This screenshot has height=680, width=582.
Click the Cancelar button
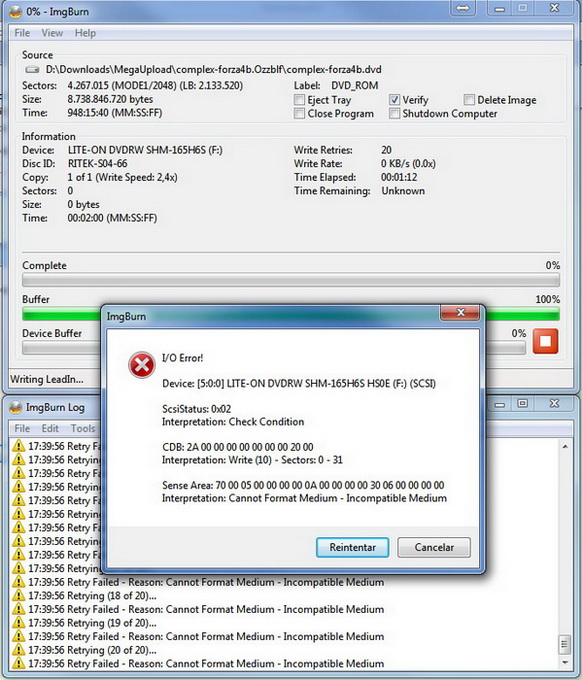click(x=434, y=547)
